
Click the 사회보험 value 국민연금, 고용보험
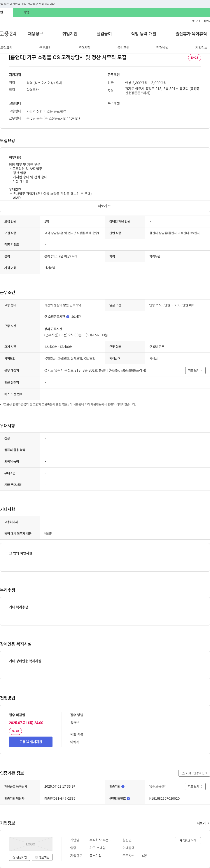(70, 358)
